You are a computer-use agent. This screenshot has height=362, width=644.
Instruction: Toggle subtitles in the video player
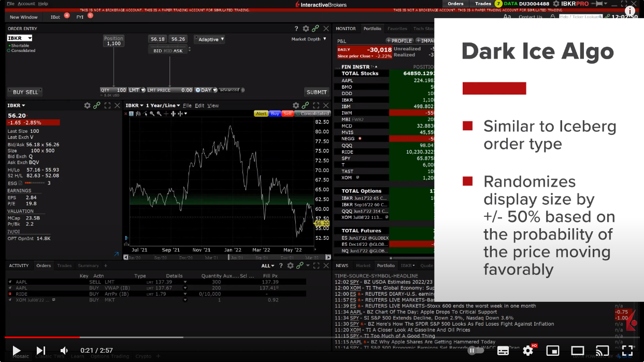click(x=503, y=351)
